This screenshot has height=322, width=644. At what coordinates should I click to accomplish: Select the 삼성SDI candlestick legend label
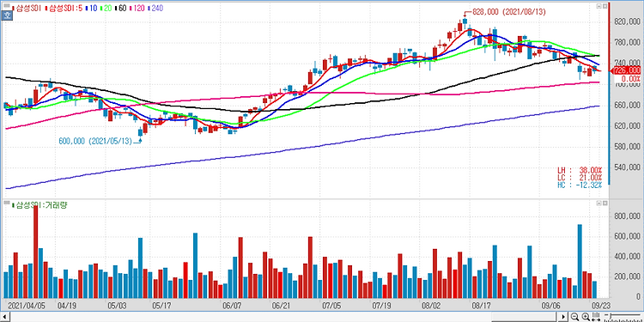tap(27, 8)
